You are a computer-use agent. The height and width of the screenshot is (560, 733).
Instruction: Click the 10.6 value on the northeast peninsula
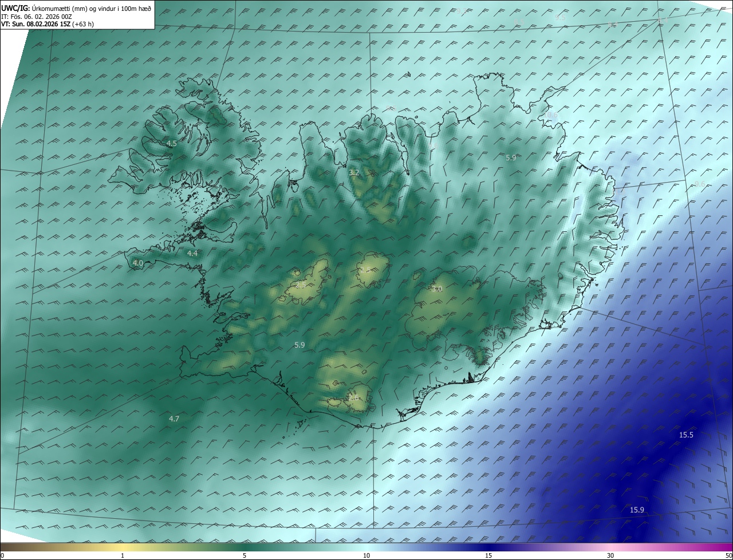[x=550, y=115]
